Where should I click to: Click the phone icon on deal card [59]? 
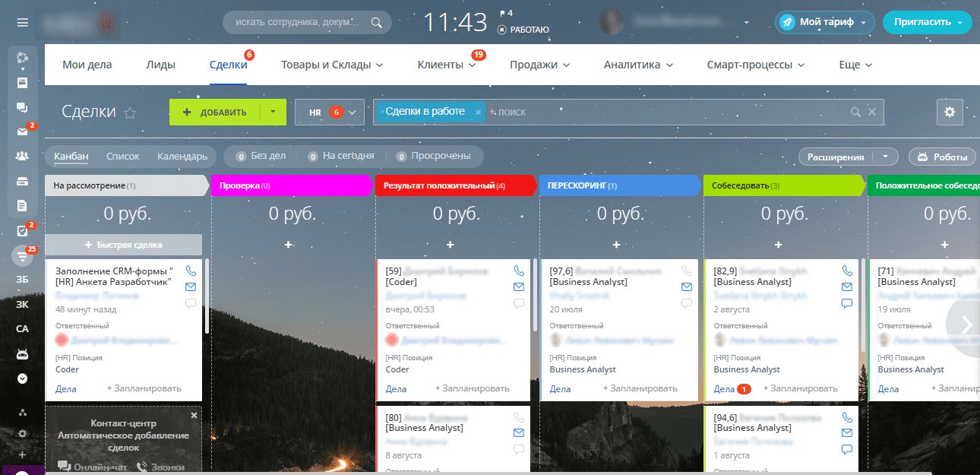pyautogui.click(x=518, y=270)
